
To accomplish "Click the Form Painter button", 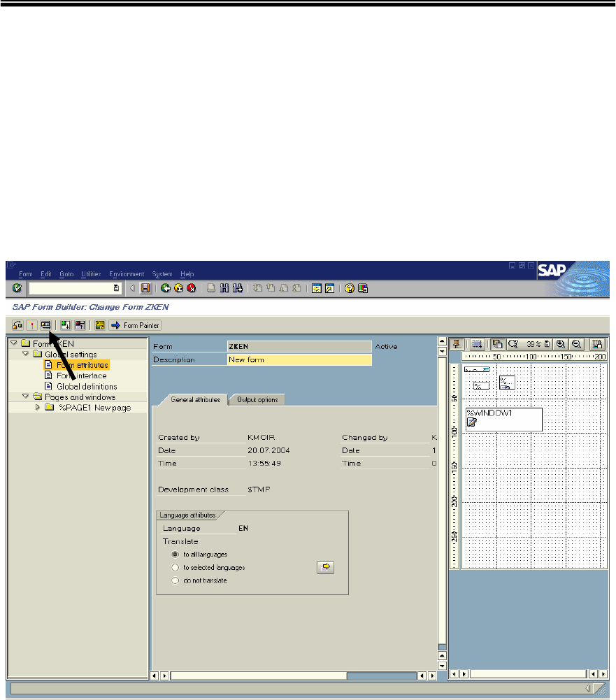I will pos(135,325).
